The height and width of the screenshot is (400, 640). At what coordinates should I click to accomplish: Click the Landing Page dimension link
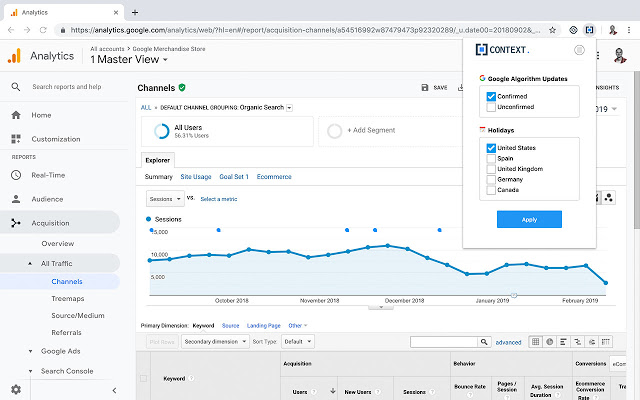(264, 325)
